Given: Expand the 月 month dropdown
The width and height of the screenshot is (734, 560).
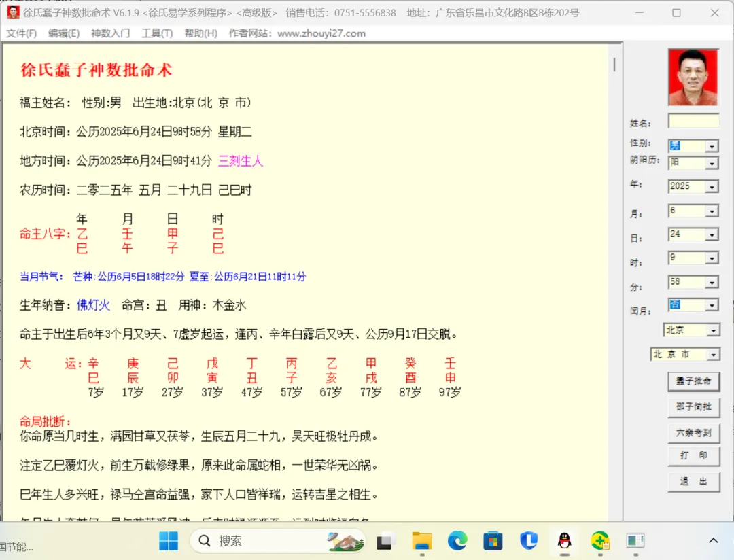Looking at the screenshot, I should [712, 211].
